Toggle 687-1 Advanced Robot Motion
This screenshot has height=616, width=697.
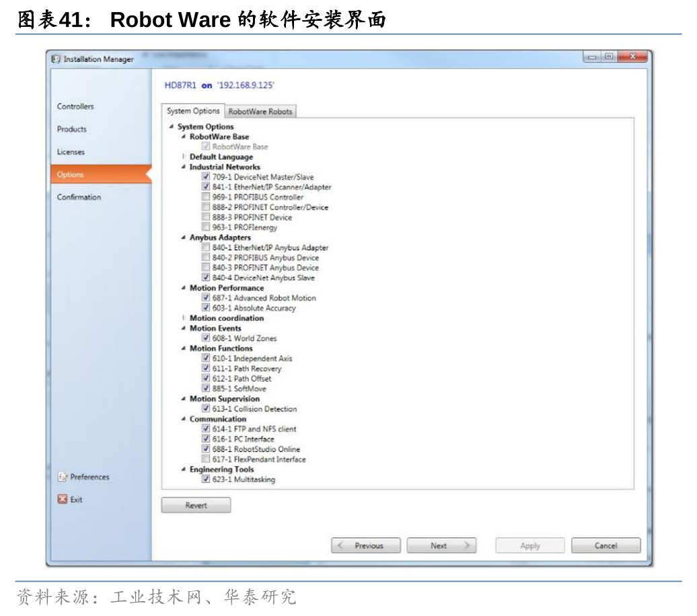[x=205, y=297]
